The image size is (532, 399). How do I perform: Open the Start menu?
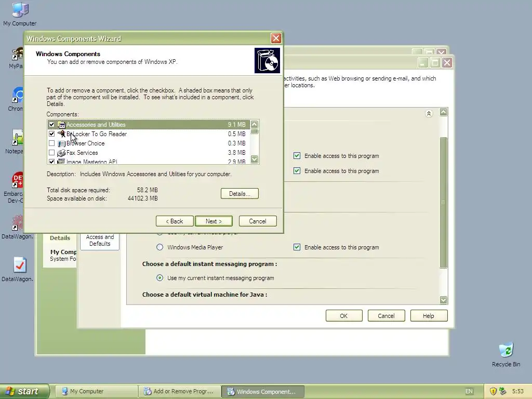[x=24, y=391]
